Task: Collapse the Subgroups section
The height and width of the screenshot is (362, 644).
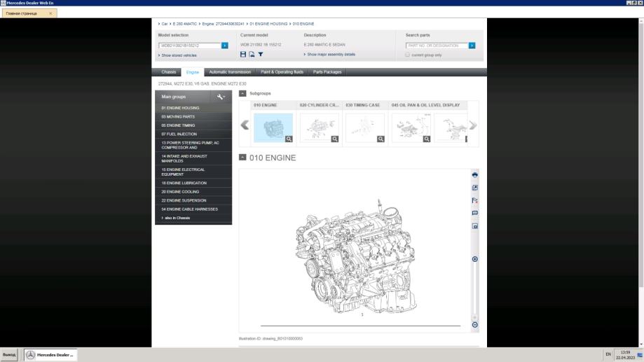Action: pos(242,94)
